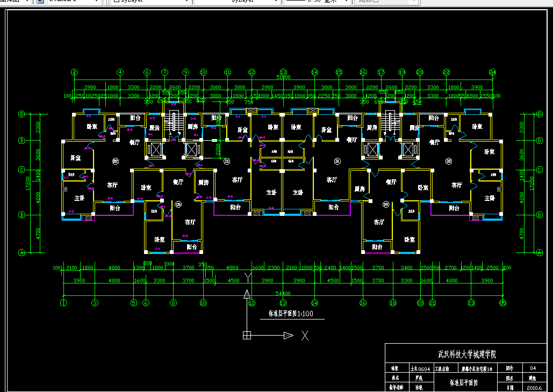
Task: Select the dimension text 2500
Action: tap(492, 268)
